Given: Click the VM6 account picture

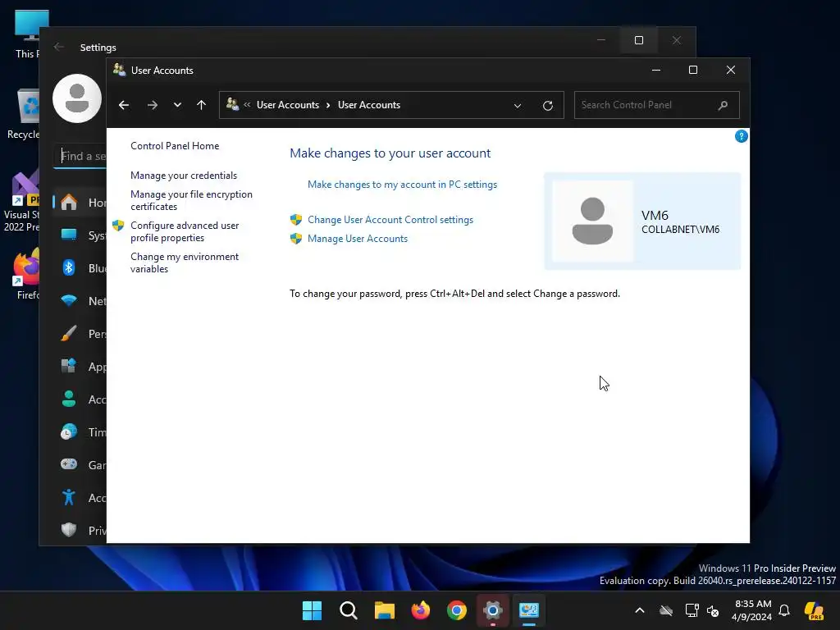Looking at the screenshot, I should (x=592, y=221).
